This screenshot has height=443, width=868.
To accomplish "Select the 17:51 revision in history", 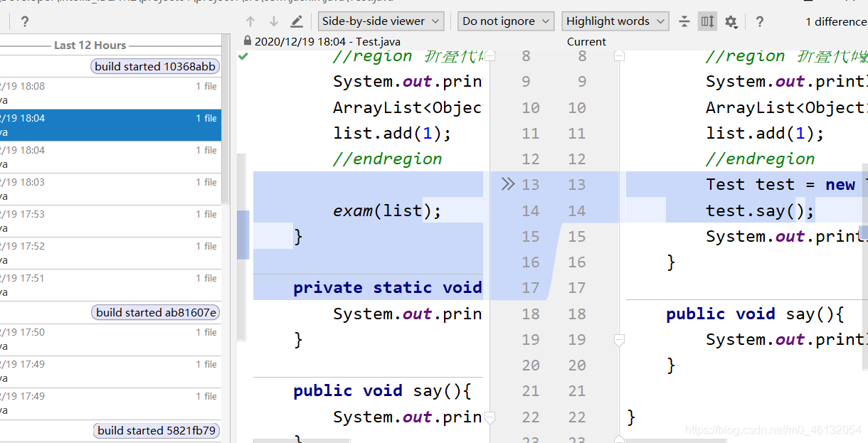I will pos(110,285).
